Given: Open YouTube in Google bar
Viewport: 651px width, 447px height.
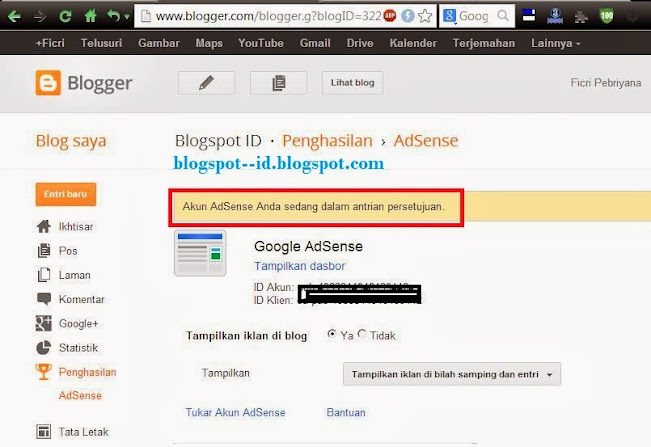Looking at the screenshot, I should 261,43.
